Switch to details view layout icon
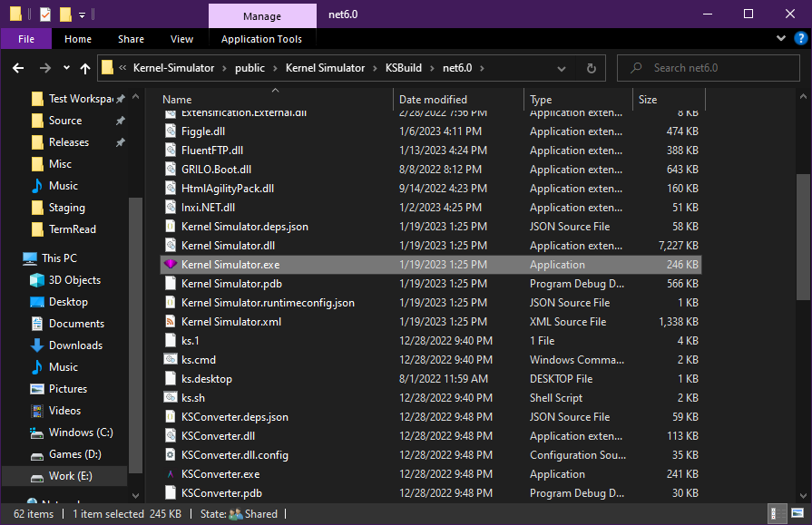Image resolution: width=812 pixels, height=525 pixels. (778, 514)
